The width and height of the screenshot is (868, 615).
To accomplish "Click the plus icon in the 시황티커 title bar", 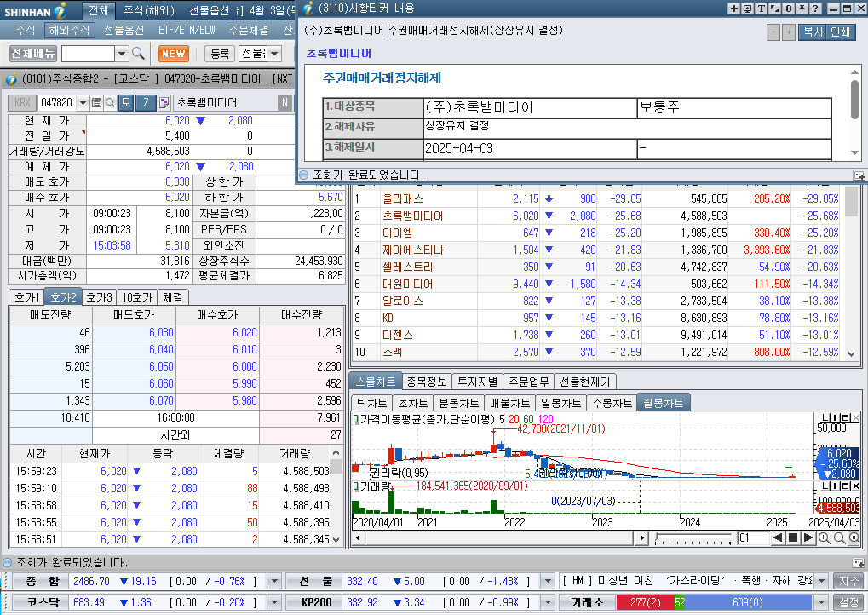I will tap(733, 9).
